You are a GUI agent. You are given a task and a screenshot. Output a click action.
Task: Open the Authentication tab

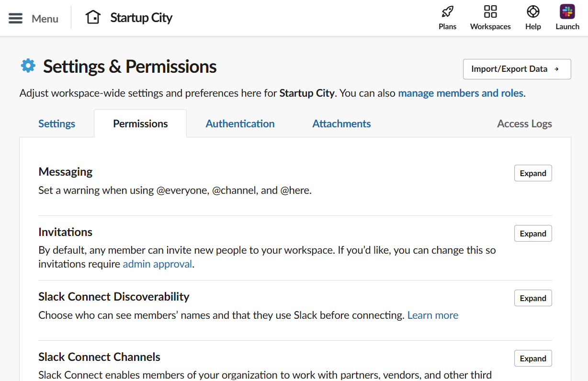[x=240, y=123]
